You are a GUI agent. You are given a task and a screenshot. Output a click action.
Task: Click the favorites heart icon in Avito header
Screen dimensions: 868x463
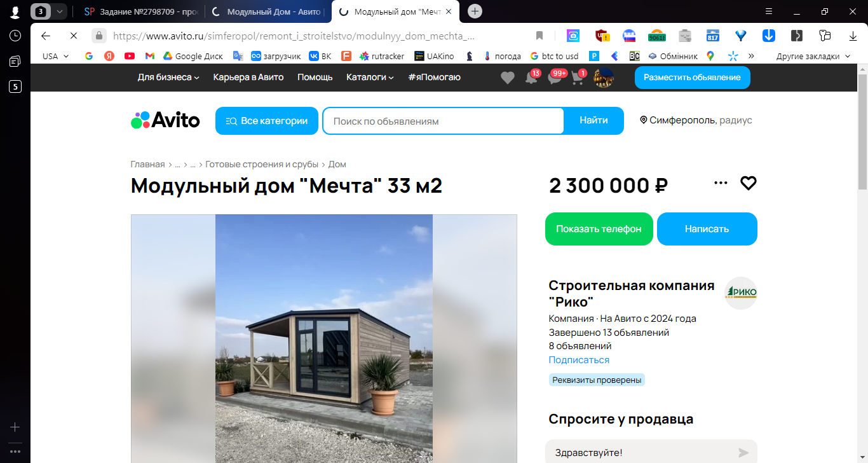pyautogui.click(x=507, y=78)
